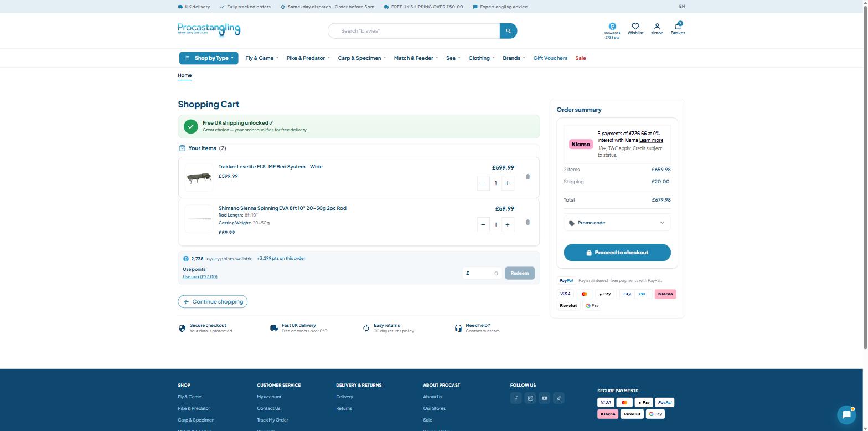The height and width of the screenshot is (431, 868).
Task: Open footer Returns link
Action: pyautogui.click(x=344, y=409)
